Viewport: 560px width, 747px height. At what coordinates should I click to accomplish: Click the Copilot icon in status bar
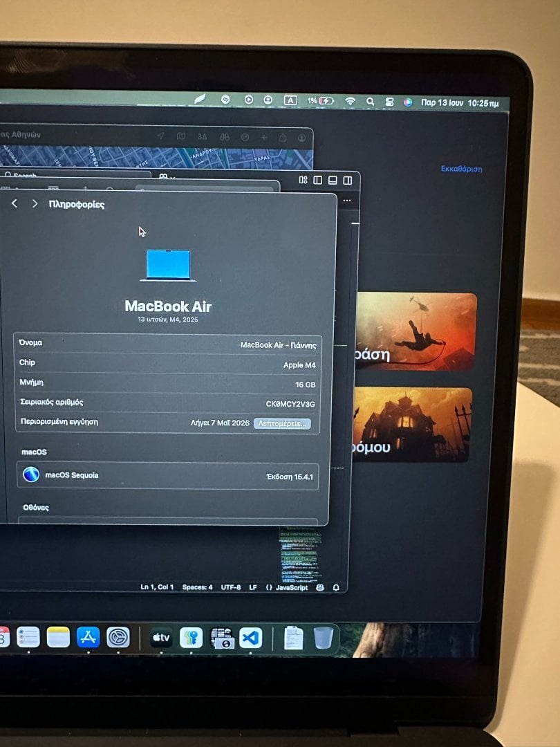click(x=320, y=587)
